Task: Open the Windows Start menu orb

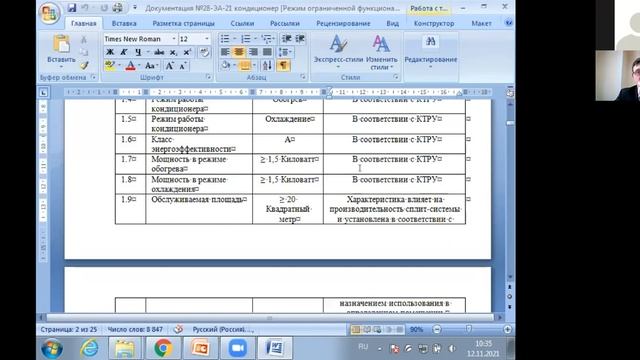Action: tap(52, 349)
